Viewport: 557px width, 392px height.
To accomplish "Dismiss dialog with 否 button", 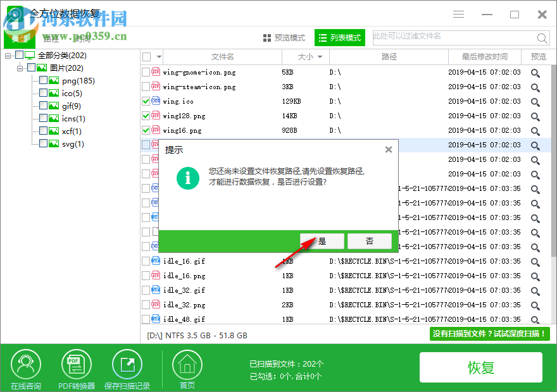I will coord(370,241).
